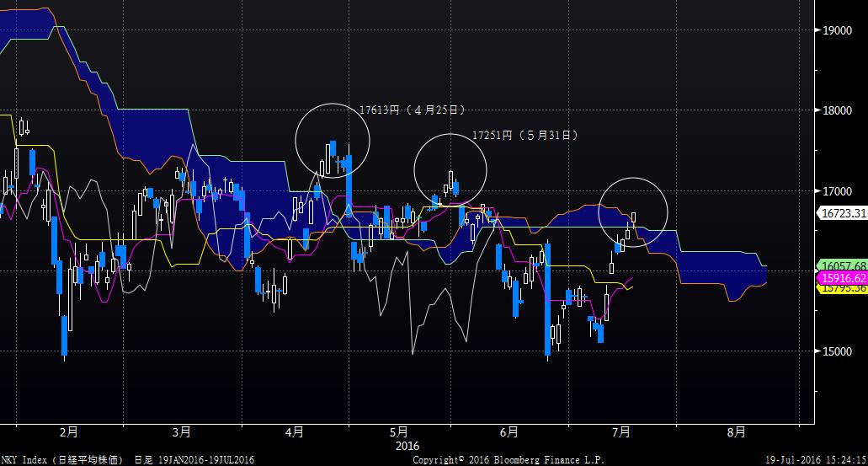Click the 18000 price axis label
The height and width of the screenshot is (466, 868).
pyautogui.click(x=837, y=110)
